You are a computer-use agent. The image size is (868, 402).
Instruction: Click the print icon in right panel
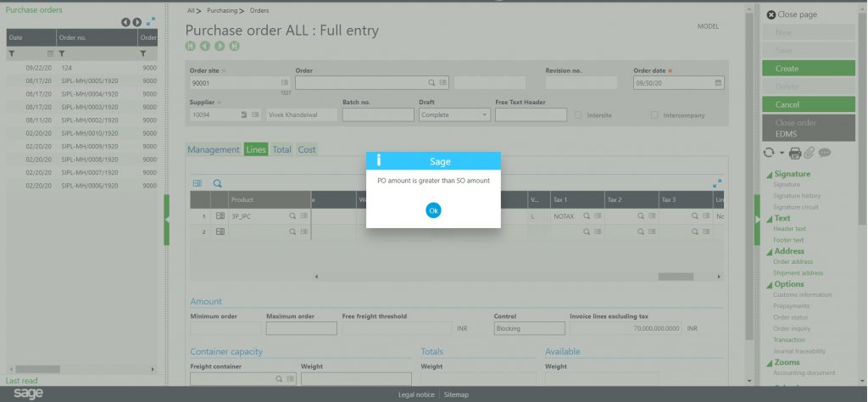795,154
